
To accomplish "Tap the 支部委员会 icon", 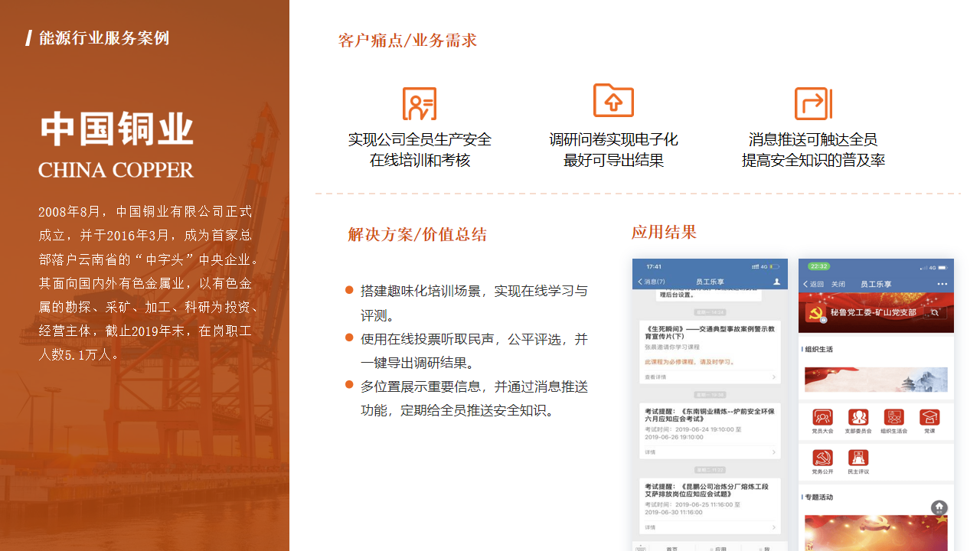I will pos(858,418).
